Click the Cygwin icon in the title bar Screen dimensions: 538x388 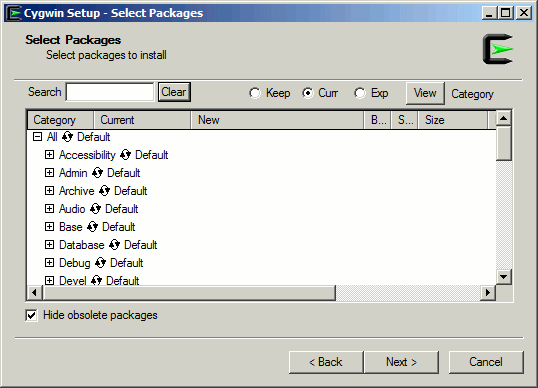coord(14,13)
